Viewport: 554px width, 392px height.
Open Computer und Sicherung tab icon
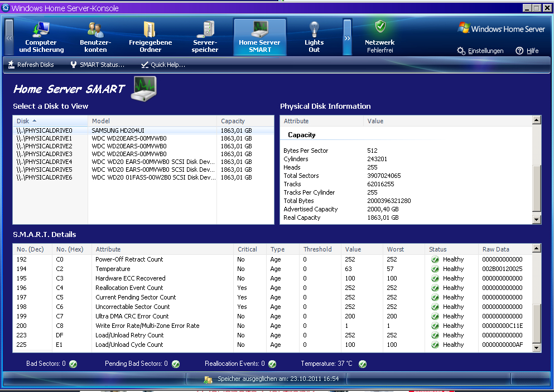tap(41, 29)
